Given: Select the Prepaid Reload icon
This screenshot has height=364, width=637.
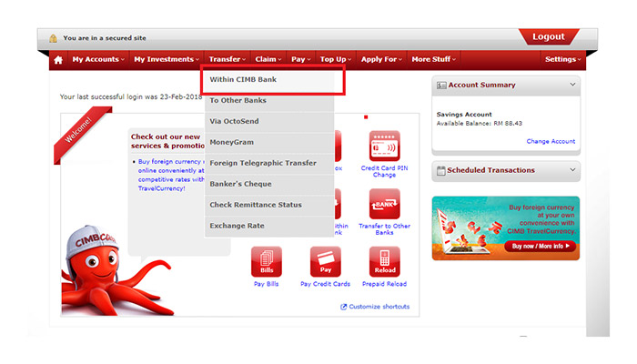Looking at the screenshot, I should coord(384,262).
